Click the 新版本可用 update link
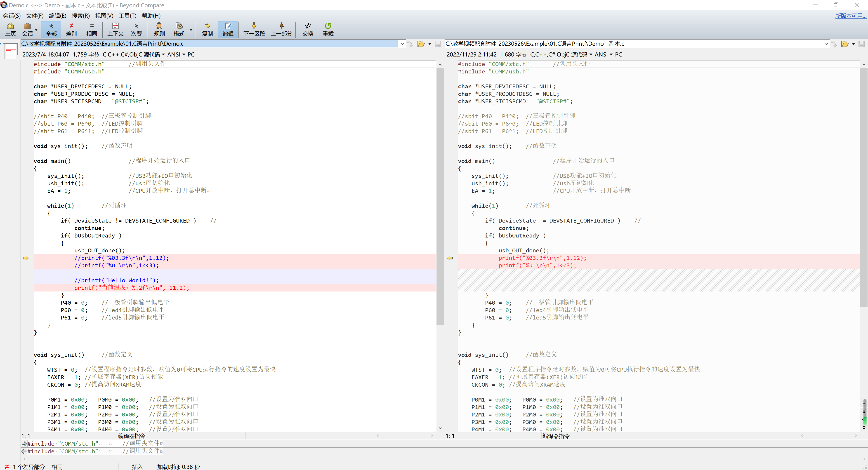 coord(850,16)
